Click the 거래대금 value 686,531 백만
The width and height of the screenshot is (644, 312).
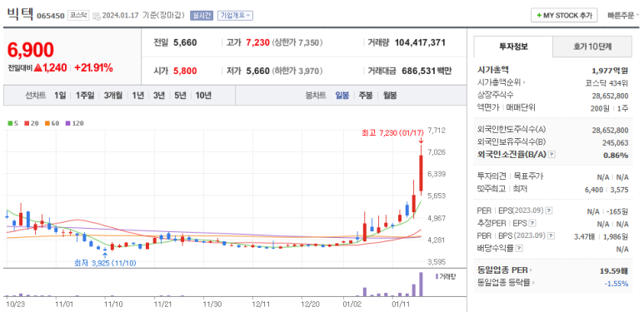427,71
